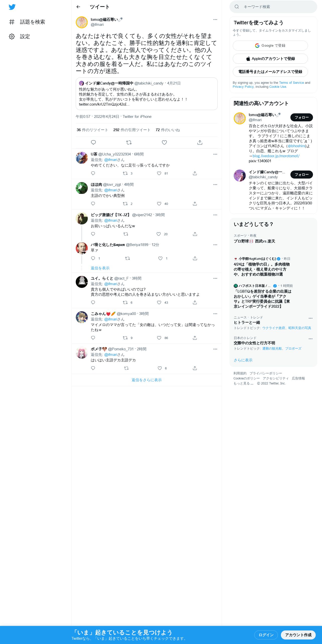322x644 pixels.
Task: Reply to the main tweet by @ifmari
Action: point(93,142)
